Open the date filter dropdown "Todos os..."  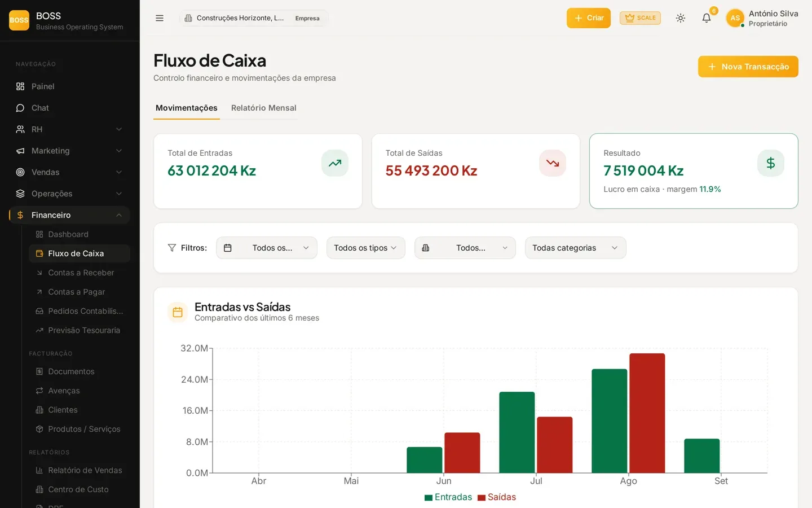[267, 248]
